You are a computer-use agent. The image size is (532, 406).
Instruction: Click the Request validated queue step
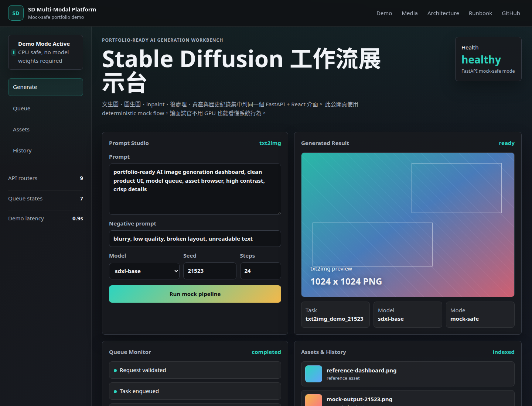coord(195,370)
